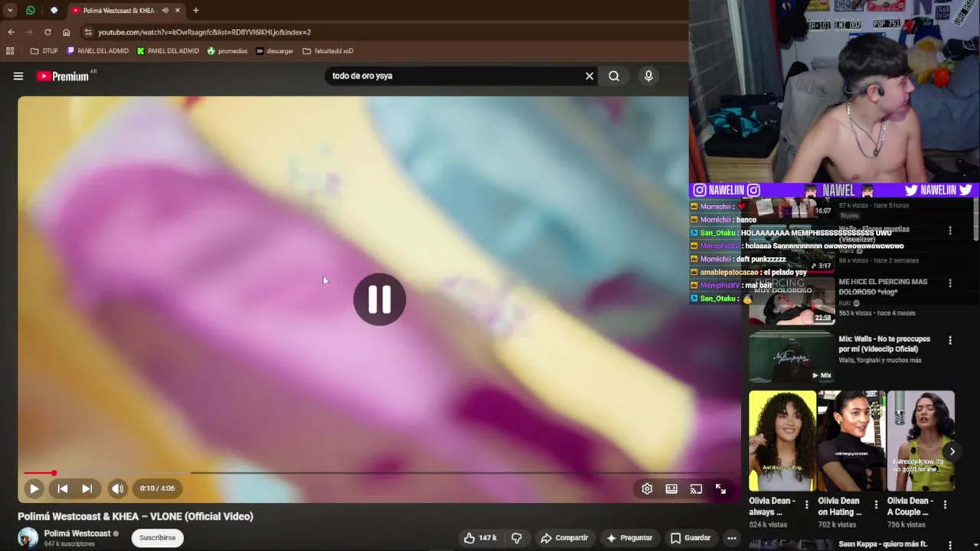Open the browser home page
The image size is (980, 551).
[67, 32]
